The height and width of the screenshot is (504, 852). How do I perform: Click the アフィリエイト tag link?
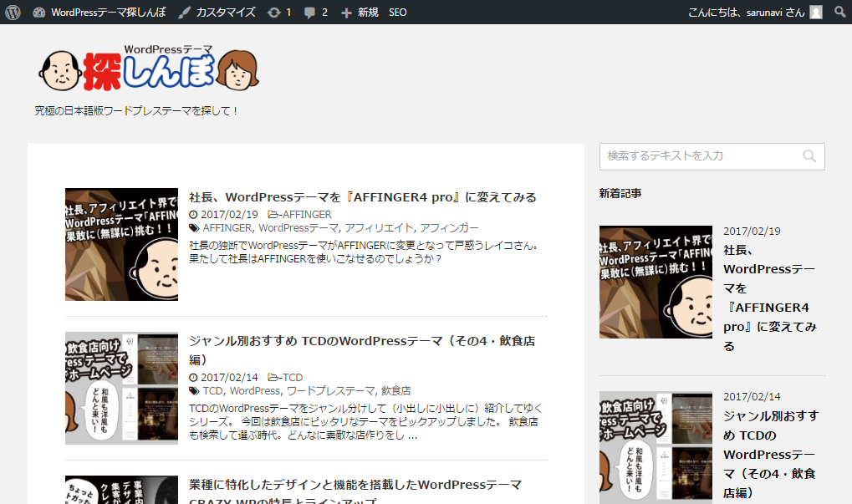click(x=380, y=228)
